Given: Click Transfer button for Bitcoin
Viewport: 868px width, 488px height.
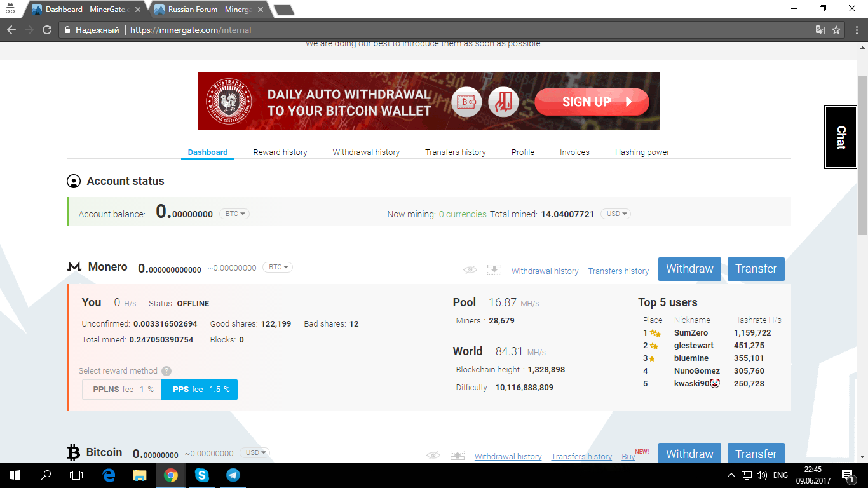Looking at the screenshot, I should (756, 453).
